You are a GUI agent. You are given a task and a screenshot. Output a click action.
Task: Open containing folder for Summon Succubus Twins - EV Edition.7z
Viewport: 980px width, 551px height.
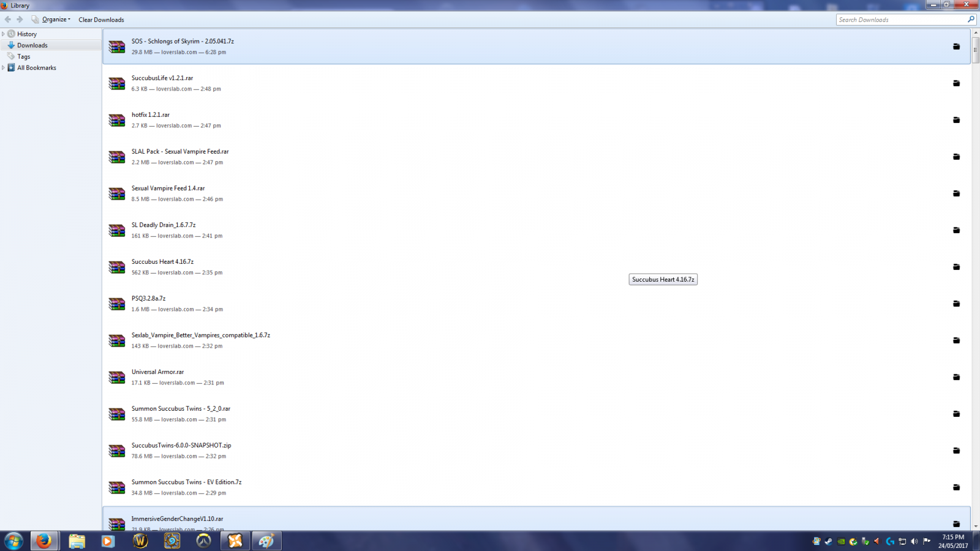coord(956,487)
